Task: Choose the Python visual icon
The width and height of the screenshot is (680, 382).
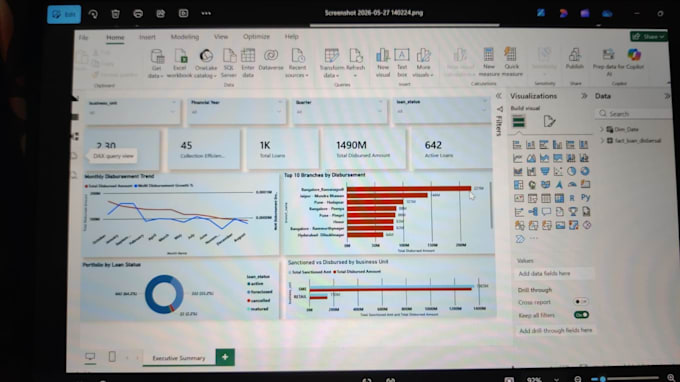Action: [586, 198]
